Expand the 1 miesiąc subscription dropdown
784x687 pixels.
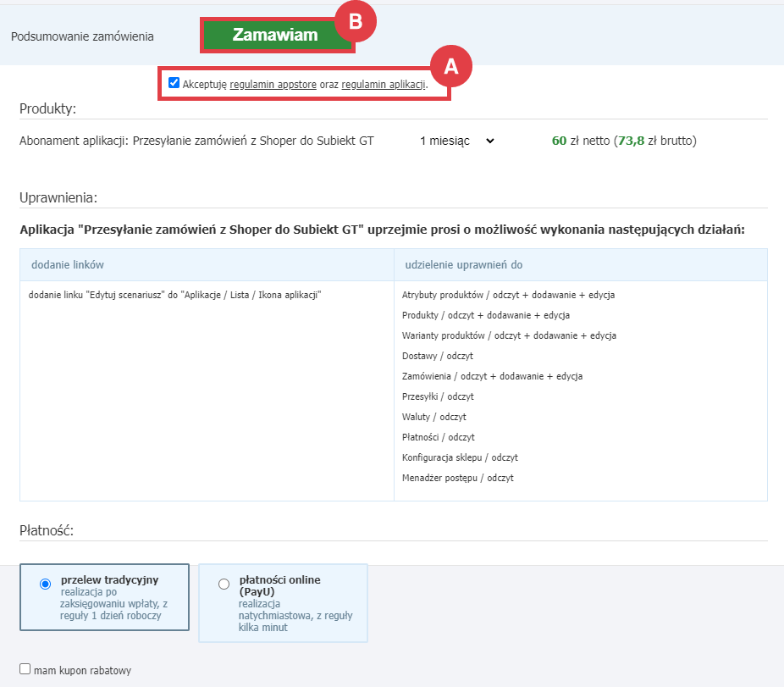point(456,141)
